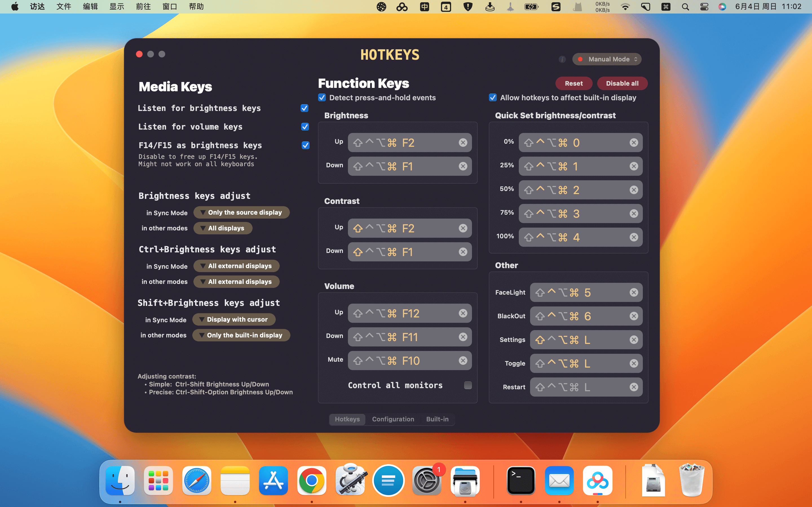Toggle Listen for brightness keys checkbox
The height and width of the screenshot is (507, 812).
[304, 108]
